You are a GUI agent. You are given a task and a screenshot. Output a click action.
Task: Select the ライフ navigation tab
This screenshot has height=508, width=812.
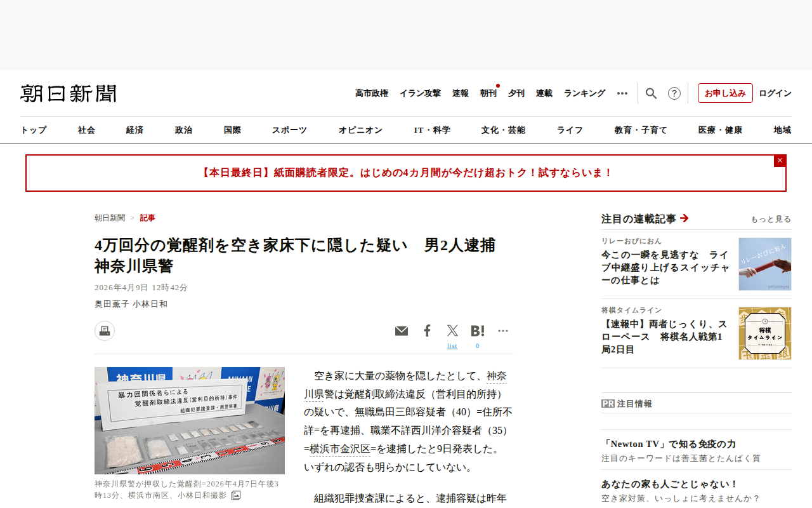570,130
